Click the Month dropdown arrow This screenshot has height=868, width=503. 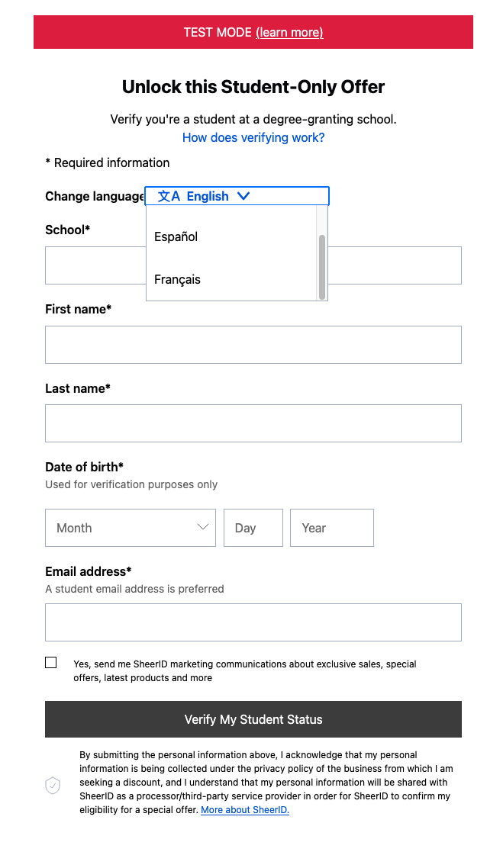[203, 527]
